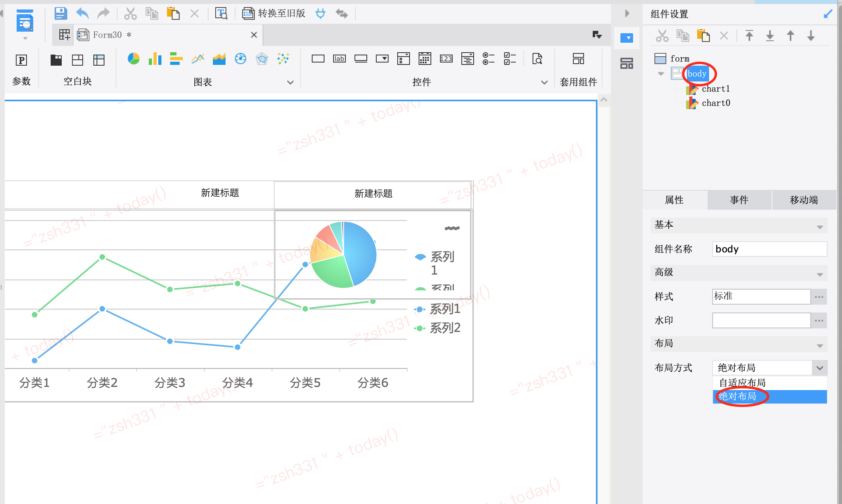Move component to bottom

(x=770, y=36)
